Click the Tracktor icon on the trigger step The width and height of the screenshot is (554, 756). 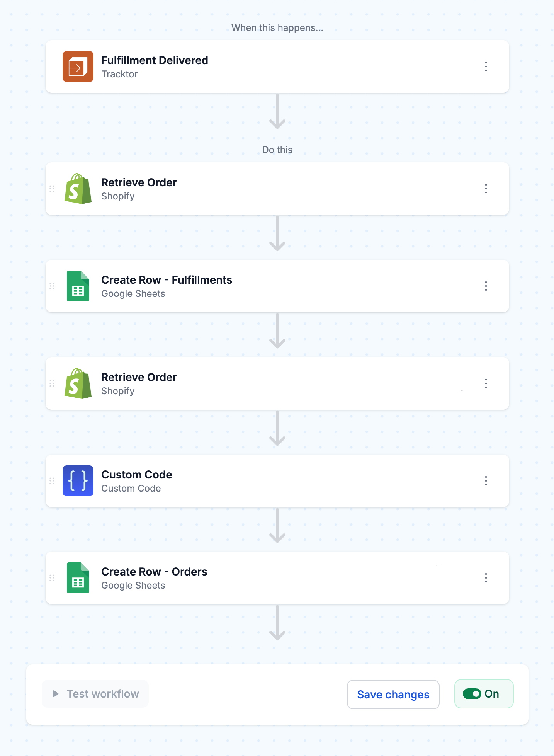pos(78,66)
